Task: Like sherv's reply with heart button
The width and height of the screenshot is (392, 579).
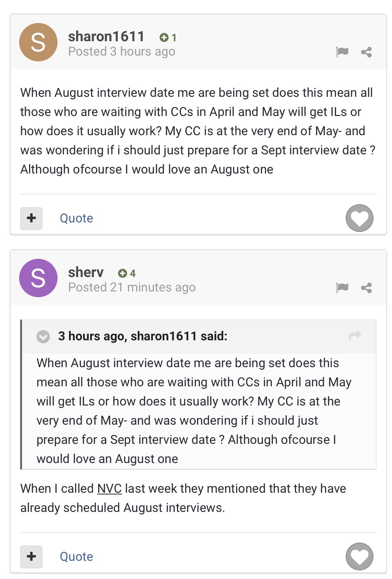Action: point(359,556)
